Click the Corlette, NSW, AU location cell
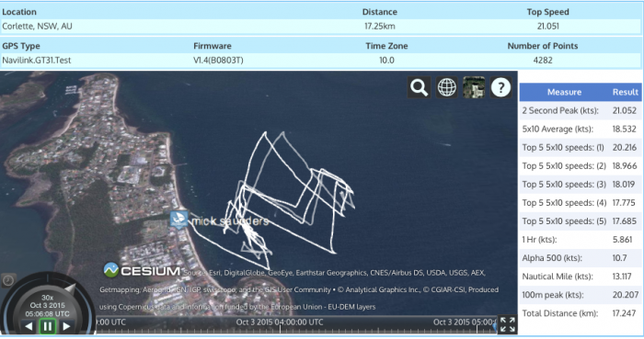This screenshot has width=644, height=339. (37, 27)
